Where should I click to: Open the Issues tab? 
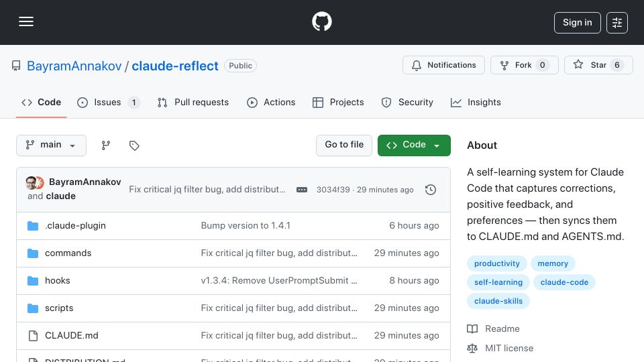click(109, 102)
